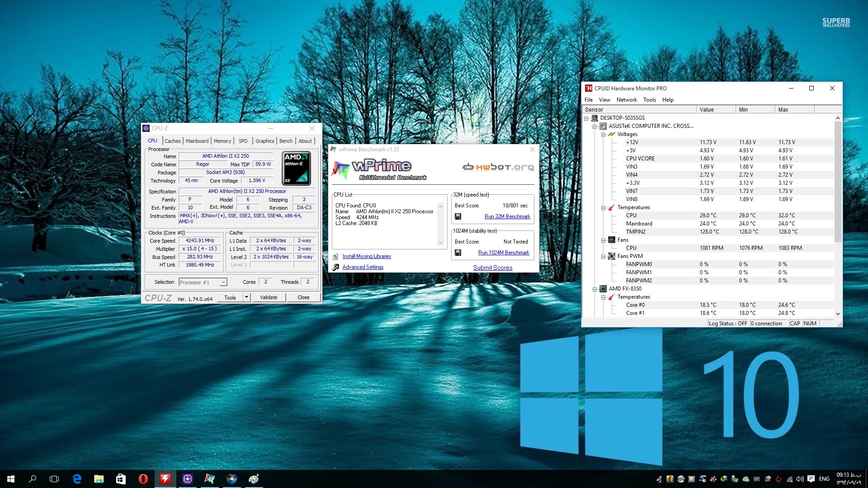Click the Install Missing Libraries link
The height and width of the screenshot is (488, 868).
(367, 256)
